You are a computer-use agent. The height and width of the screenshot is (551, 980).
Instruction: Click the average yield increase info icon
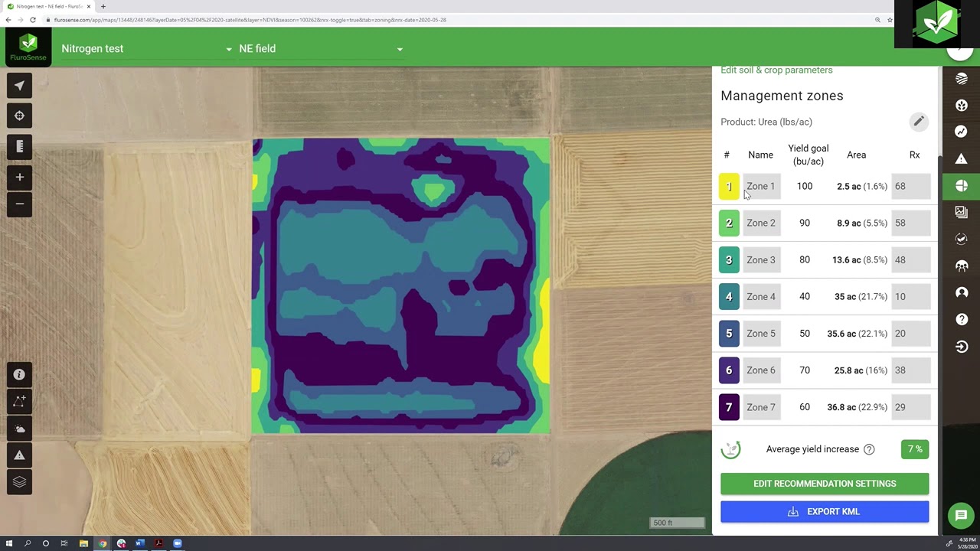(x=869, y=449)
